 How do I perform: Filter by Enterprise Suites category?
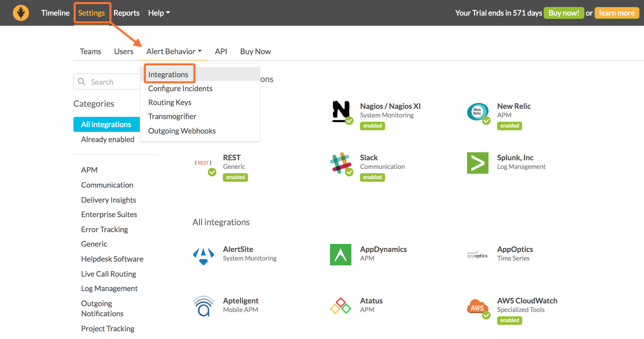109,214
